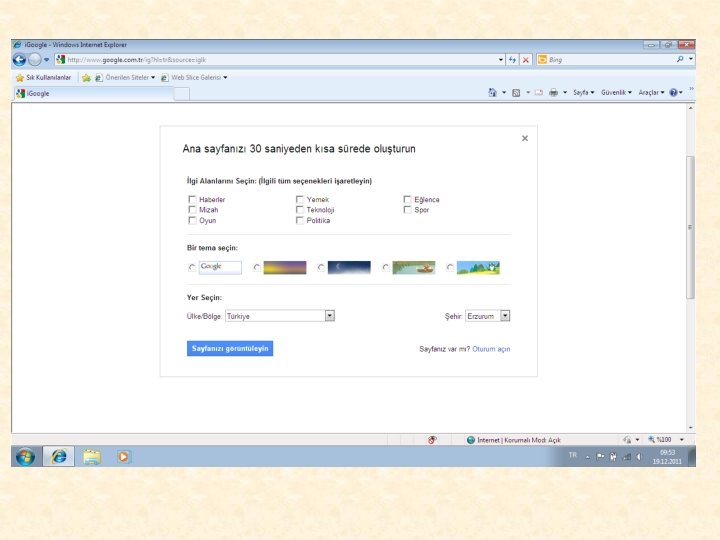
Task: Check the Oyun checkbox
Action: click(x=192, y=220)
